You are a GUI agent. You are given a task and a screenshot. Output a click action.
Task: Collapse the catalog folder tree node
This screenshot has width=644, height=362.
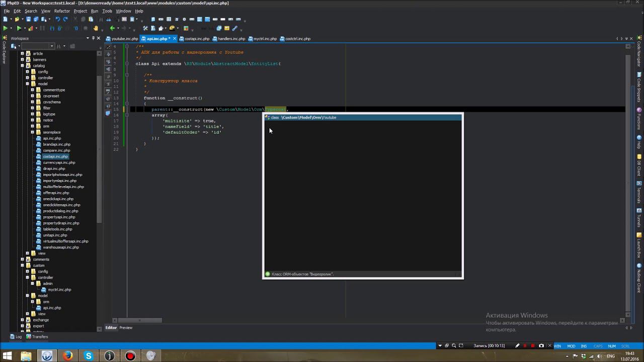coord(22,66)
